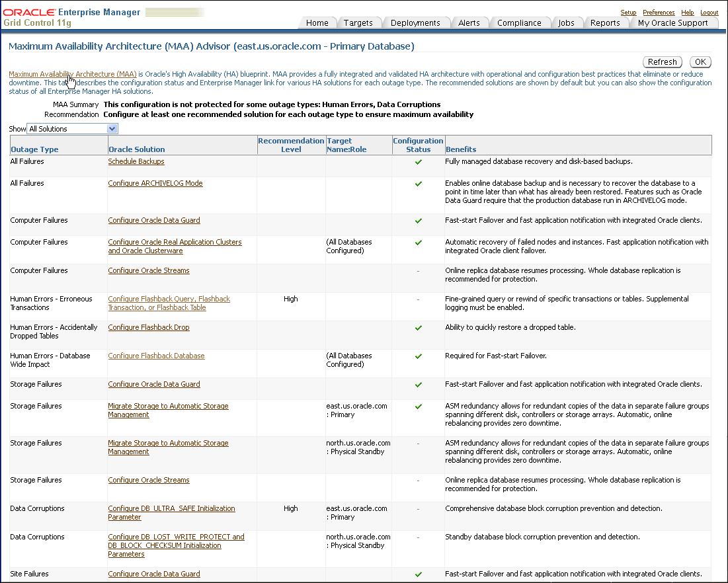Click the Logout link
The image size is (728, 583).
point(709,13)
